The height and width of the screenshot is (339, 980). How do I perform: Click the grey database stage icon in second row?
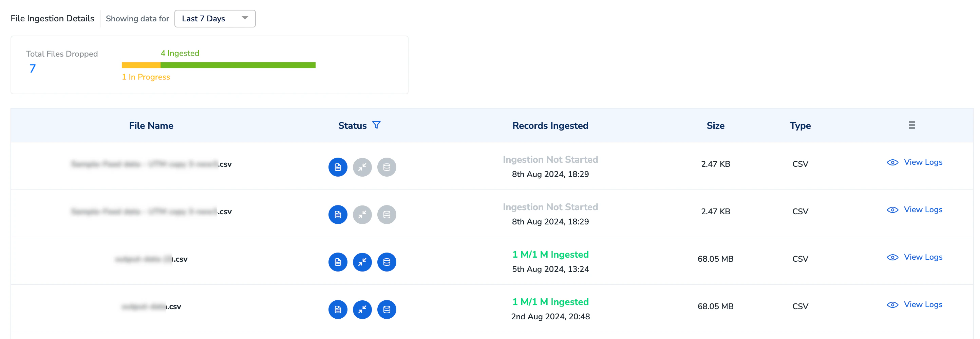(387, 215)
